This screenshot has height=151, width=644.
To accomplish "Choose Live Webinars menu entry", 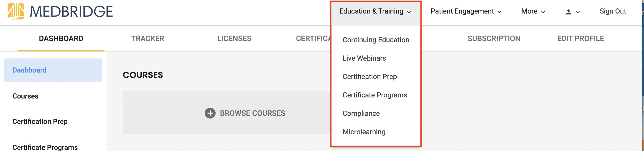I will pyautogui.click(x=364, y=58).
